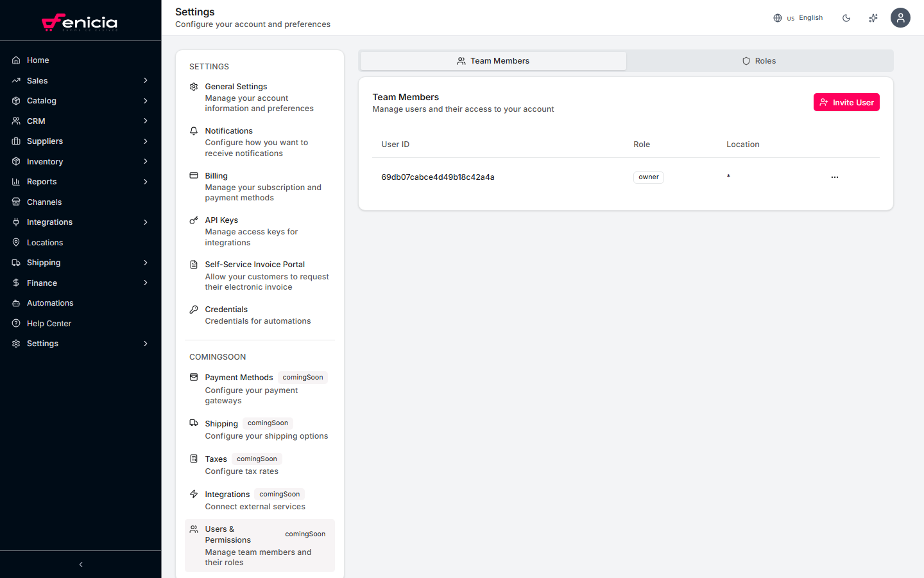Toggle dark mode with the moon icon
The width and height of the screenshot is (924, 578).
click(x=846, y=17)
